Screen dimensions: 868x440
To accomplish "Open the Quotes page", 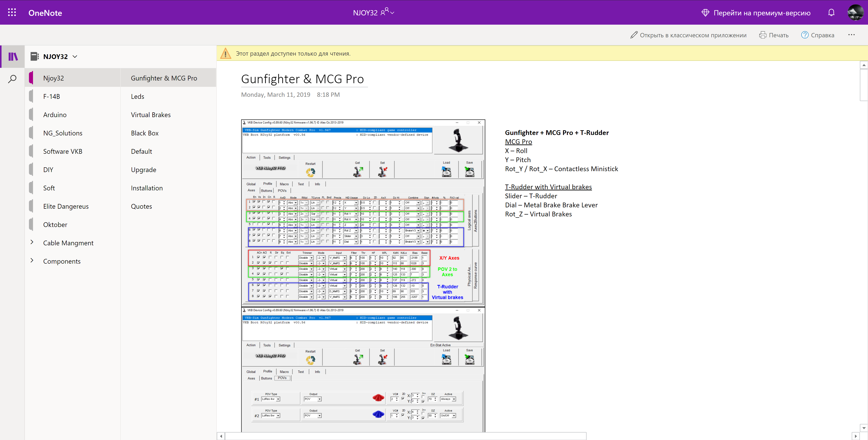I will point(168,206).
